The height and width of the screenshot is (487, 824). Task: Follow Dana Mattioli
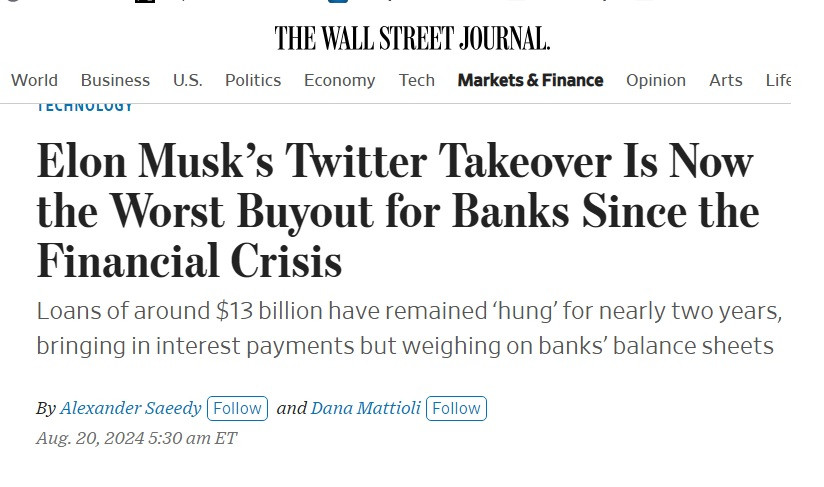456,408
